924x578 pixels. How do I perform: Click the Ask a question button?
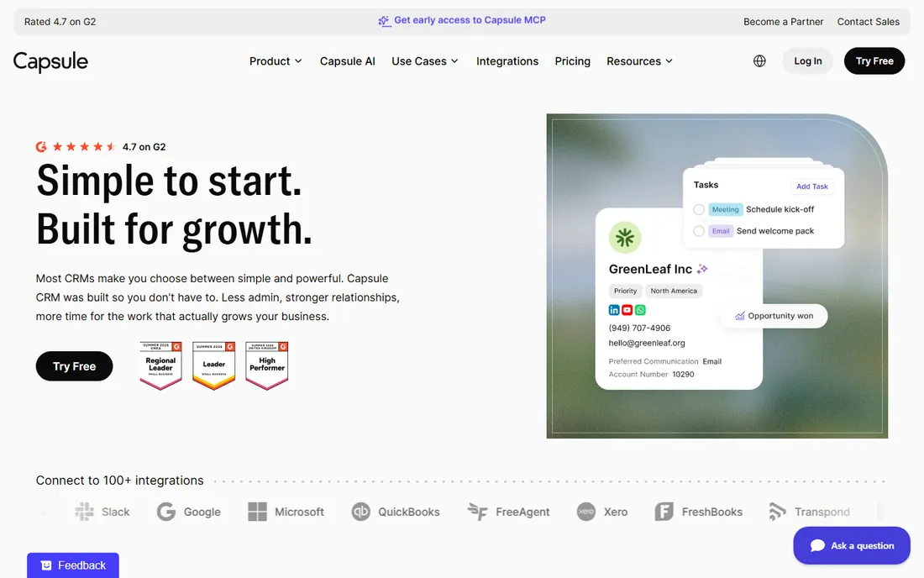852,545
